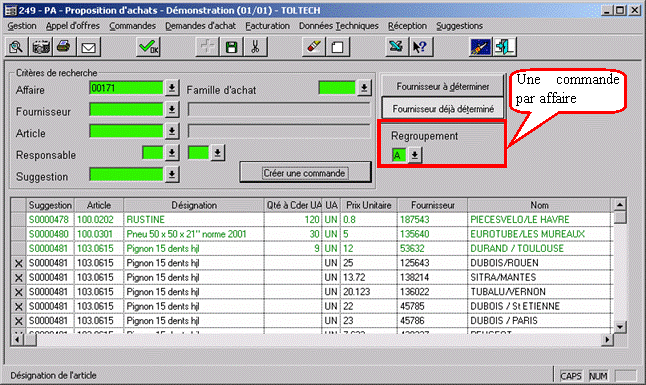Open the Appel d'offres menu

click(x=73, y=26)
